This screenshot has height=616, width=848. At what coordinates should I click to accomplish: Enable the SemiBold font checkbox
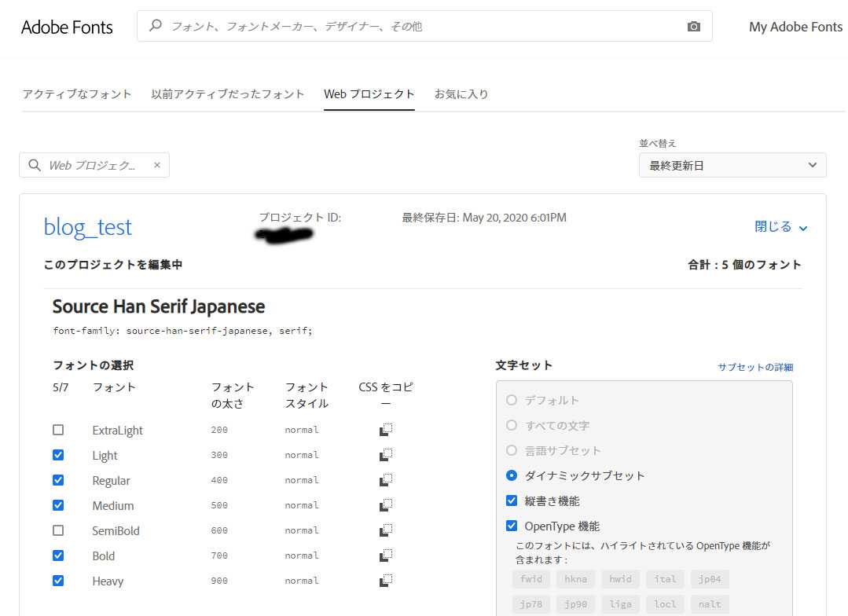58,530
